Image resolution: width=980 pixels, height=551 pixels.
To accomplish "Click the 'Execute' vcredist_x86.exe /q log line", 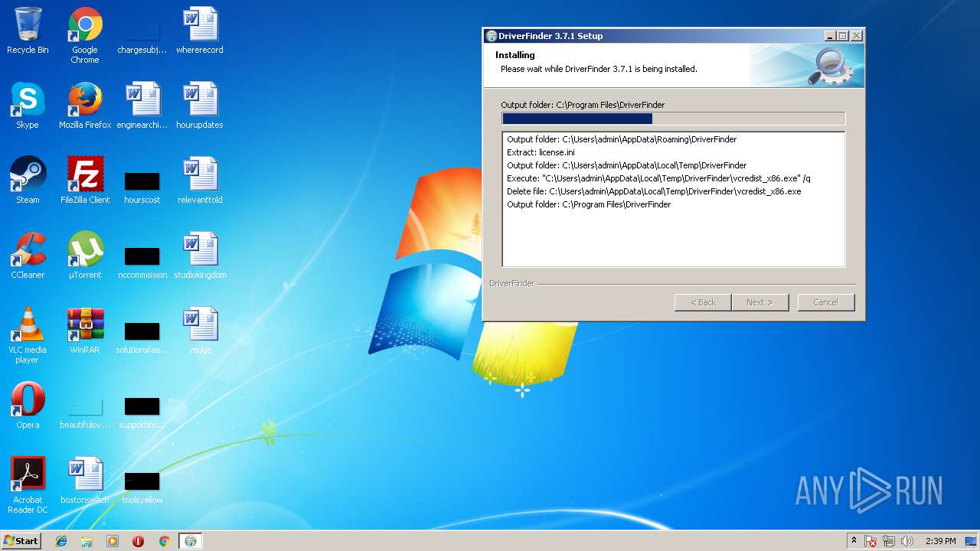I will click(x=658, y=178).
